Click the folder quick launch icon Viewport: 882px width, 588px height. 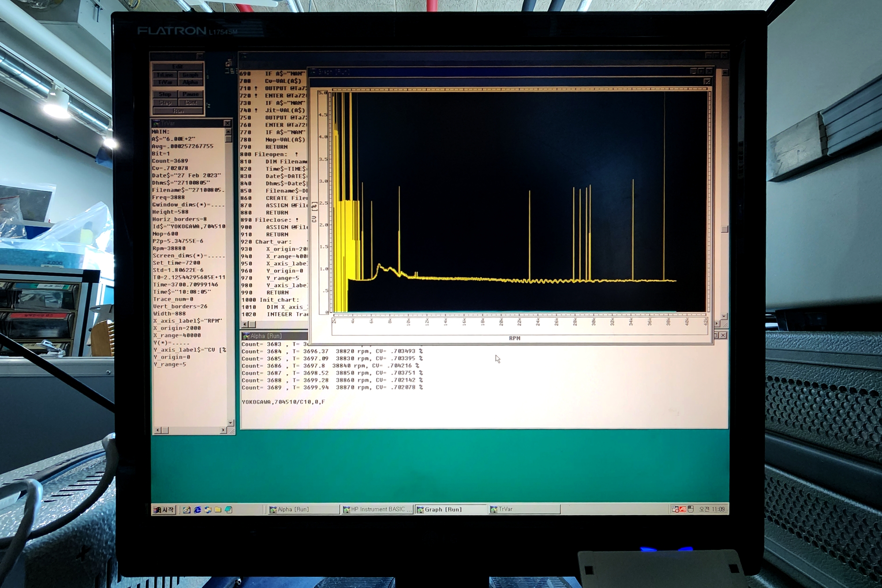(218, 509)
